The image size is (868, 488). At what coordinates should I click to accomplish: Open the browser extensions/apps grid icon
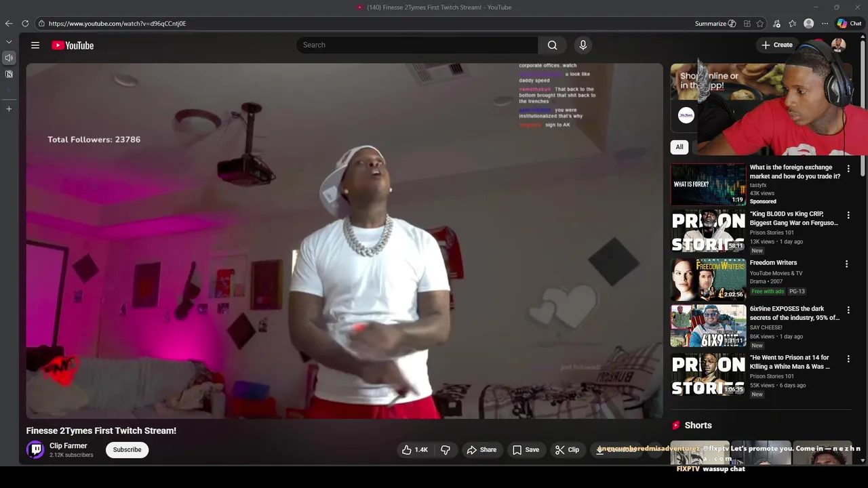(x=747, y=24)
